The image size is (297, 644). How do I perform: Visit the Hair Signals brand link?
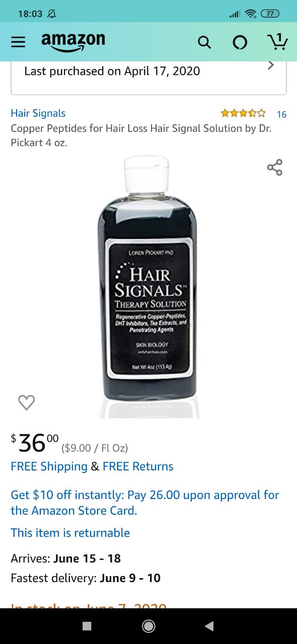[38, 113]
